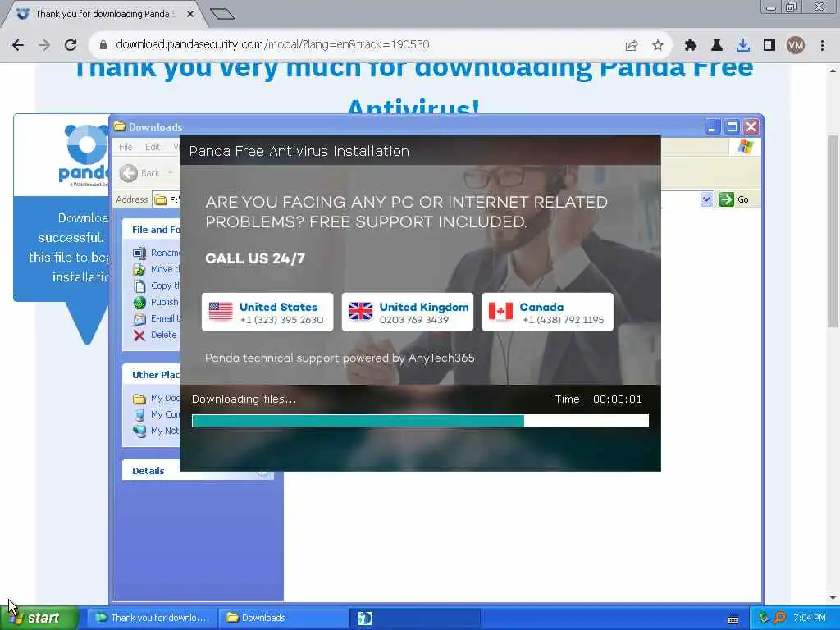Select the United Kingdom support number card
This screenshot has width=840, height=630.
pyautogui.click(x=408, y=313)
